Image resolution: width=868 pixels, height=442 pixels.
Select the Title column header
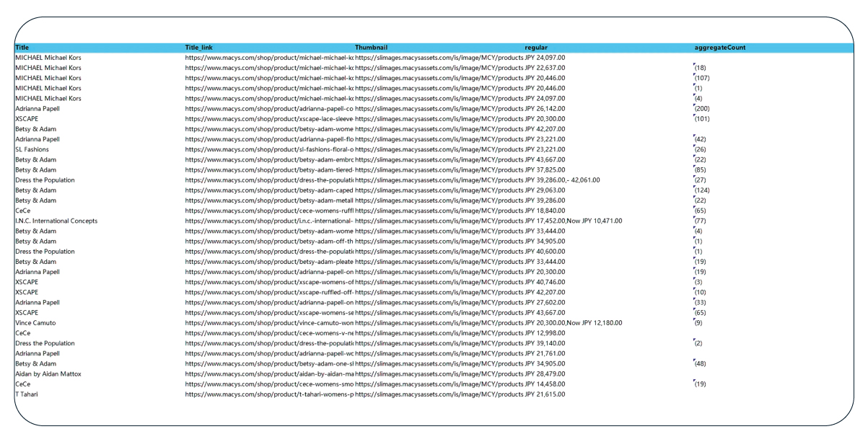tap(22, 48)
